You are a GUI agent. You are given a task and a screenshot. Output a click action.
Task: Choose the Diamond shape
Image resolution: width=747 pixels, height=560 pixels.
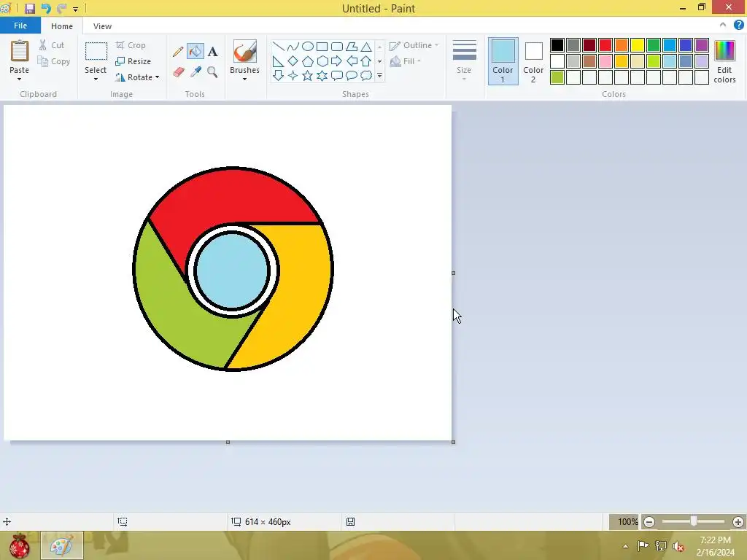pos(293,61)
